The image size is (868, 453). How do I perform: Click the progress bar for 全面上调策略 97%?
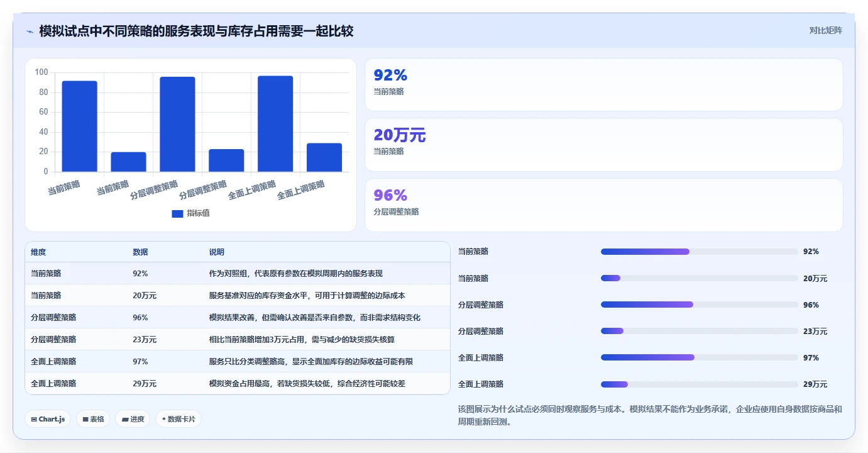pyautogui.click(x=699, y=357)
